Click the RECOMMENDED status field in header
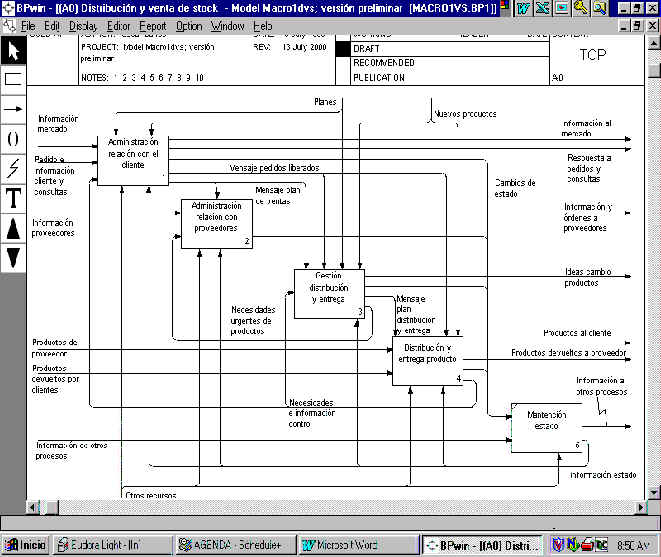 coord(450,63)
